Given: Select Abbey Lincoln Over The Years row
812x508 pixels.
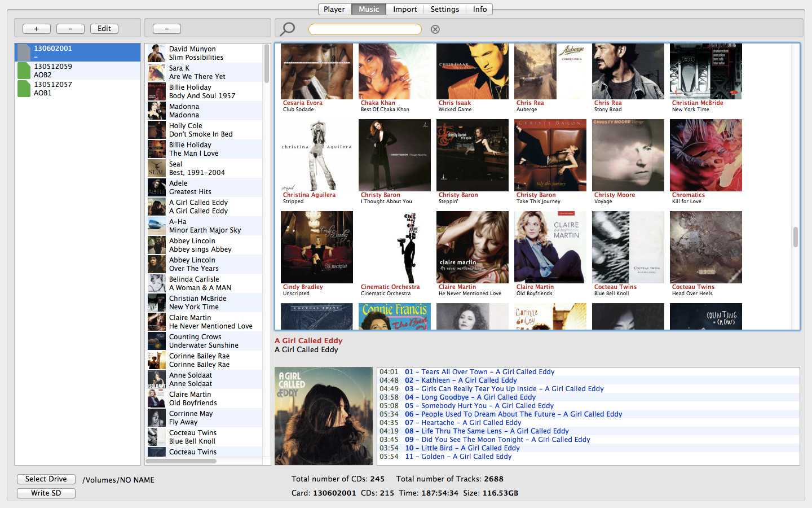Looking at the screenshot, I should click(x=205, y=264).
